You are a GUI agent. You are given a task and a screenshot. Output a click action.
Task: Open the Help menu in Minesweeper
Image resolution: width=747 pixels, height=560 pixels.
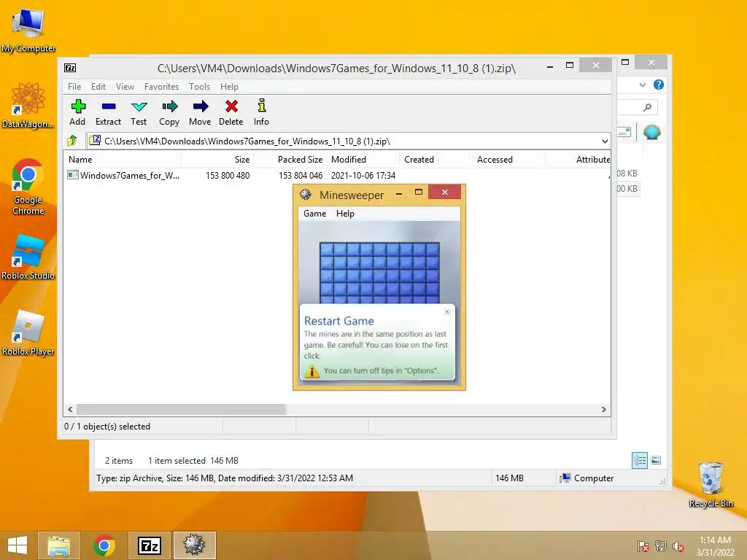click(x=345, y=214)
